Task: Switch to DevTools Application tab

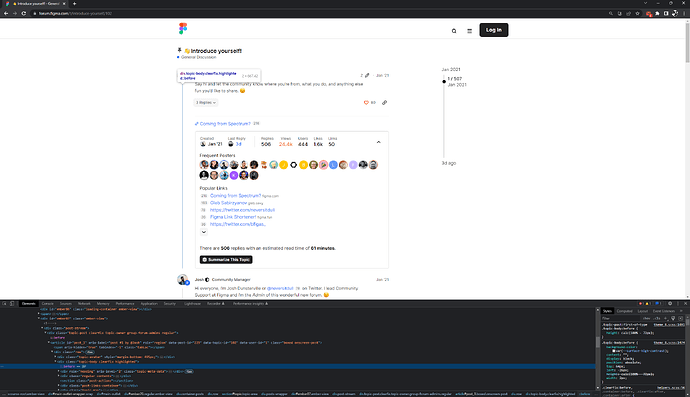Action: click(x=149, y=304)
